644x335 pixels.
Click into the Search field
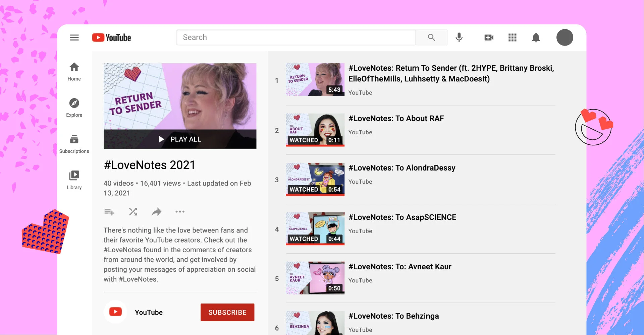coord(296,38)
